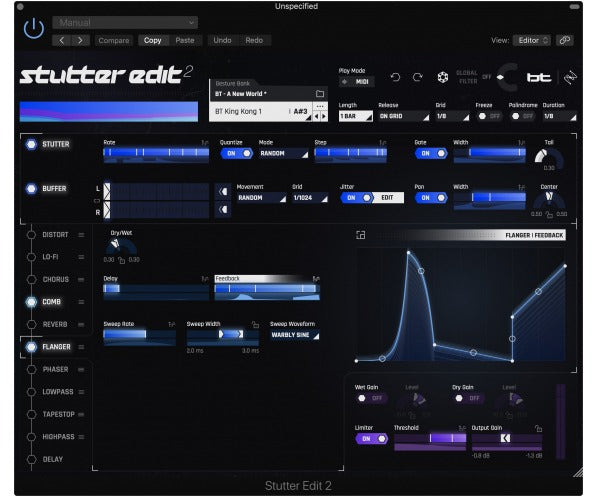
Task: Open the Release ON GRID dropdown
Action: point(404,116)
